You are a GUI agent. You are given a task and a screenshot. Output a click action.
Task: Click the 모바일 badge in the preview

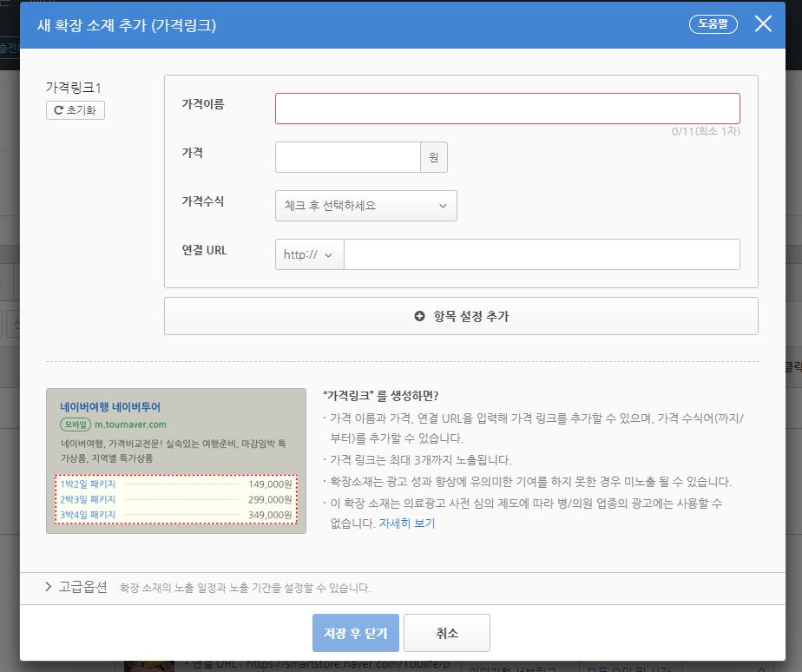point(75,425)
